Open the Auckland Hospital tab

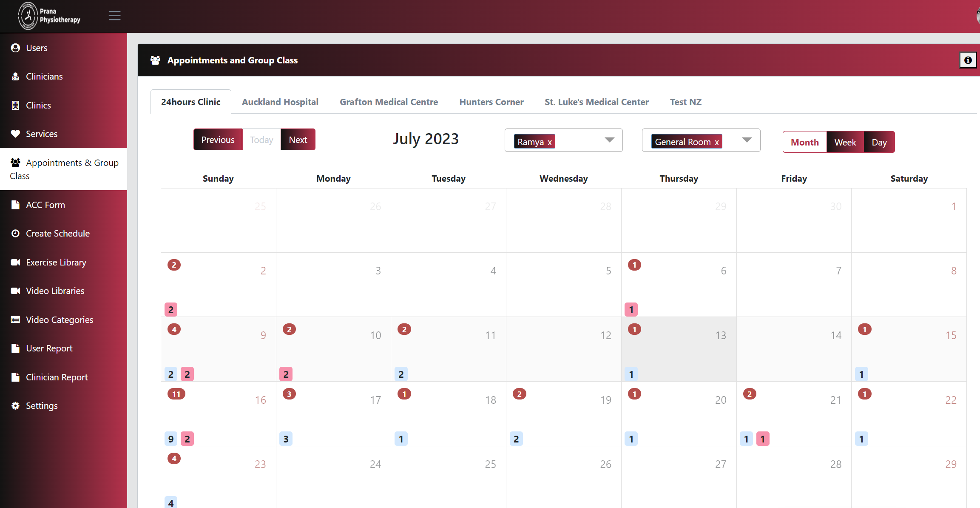coord(280,102)
